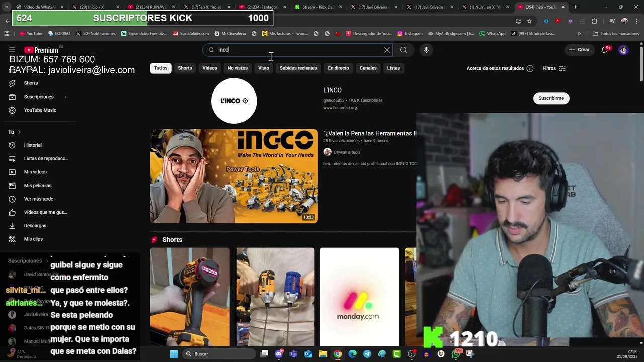Clear the search box with the X

coord(387,50)
